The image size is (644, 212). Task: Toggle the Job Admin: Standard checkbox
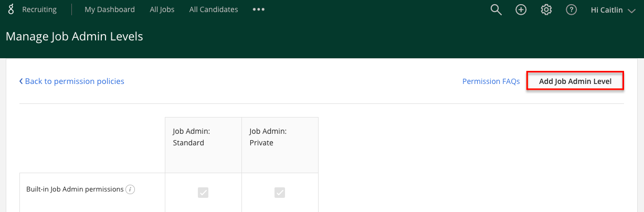(x=203, y=193)
